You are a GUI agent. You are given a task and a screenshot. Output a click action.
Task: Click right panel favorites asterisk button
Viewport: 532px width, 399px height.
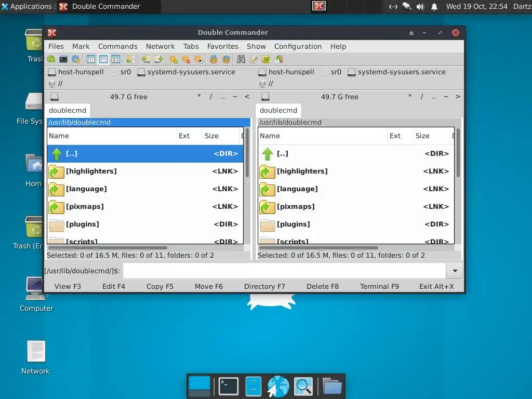(410, 96)
